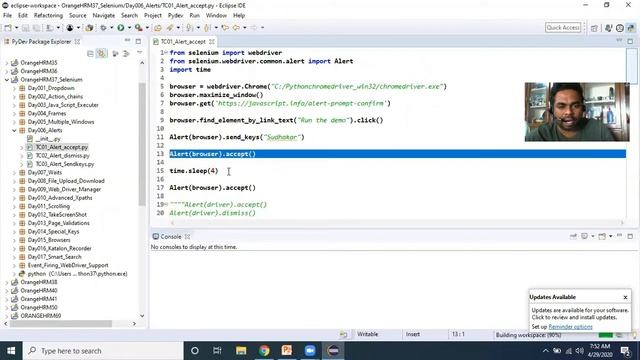Image resolution: width=640 pixels, height=360 pixels.
Task: Click the Open Type folder toolbar icon
Action: click(x=158, y=28)
